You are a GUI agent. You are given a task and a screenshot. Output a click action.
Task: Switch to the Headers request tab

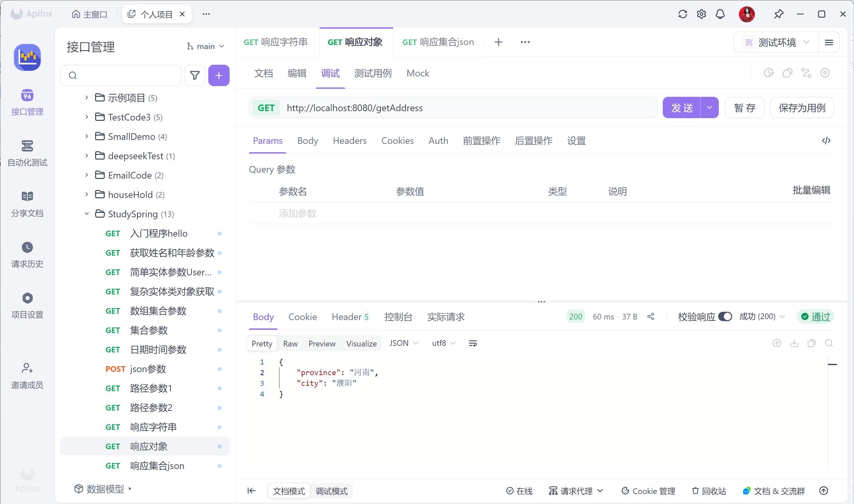tap(349, 141)
